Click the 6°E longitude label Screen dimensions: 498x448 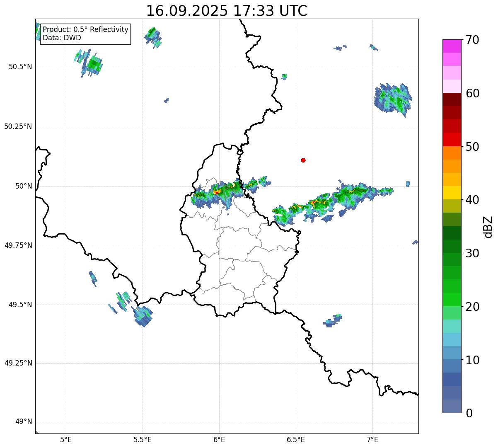point(219,440)
